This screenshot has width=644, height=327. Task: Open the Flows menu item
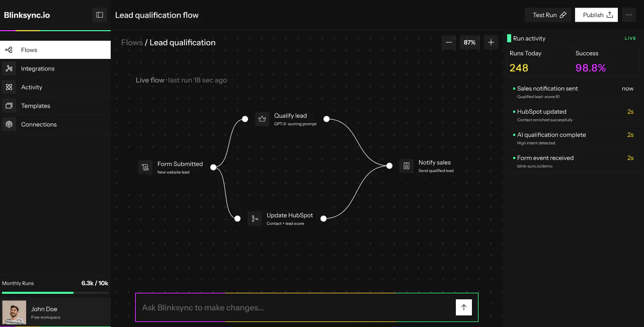55,50
